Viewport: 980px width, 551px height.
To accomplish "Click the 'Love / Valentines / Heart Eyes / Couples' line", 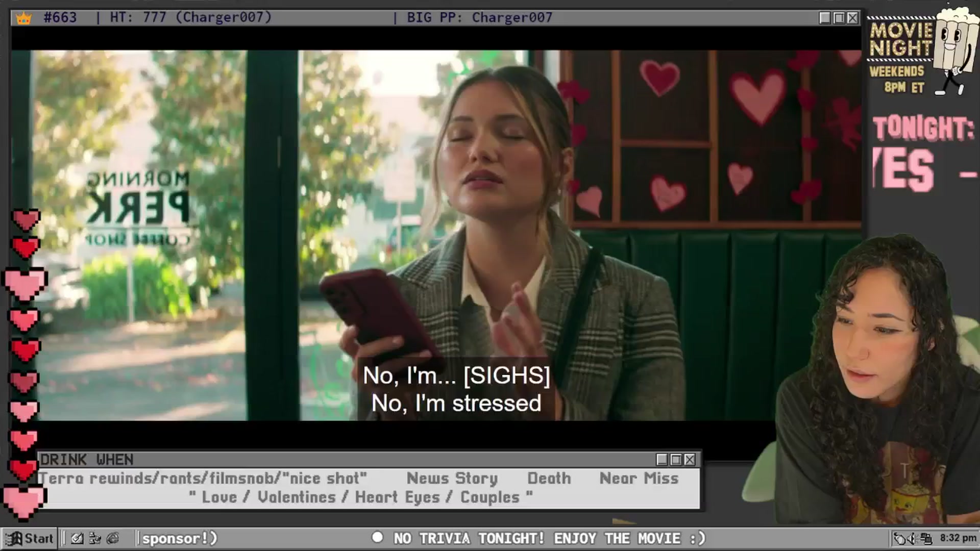I will coord(361,497).
